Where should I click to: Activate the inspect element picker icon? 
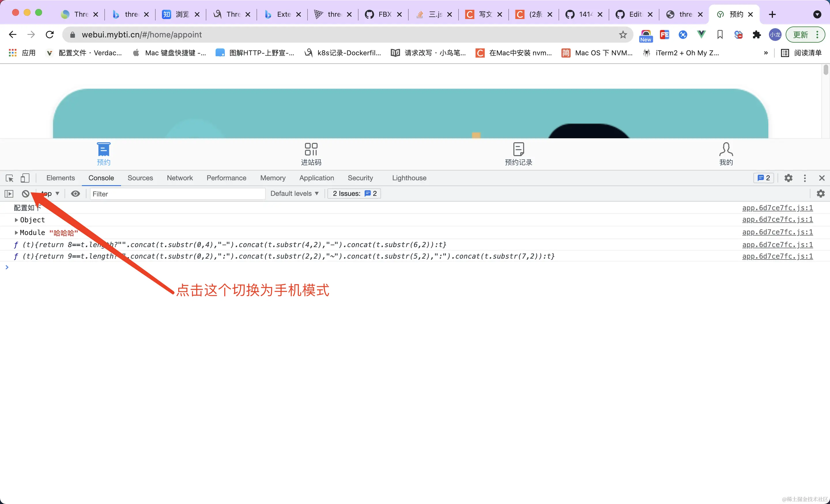tap(10, 178)
